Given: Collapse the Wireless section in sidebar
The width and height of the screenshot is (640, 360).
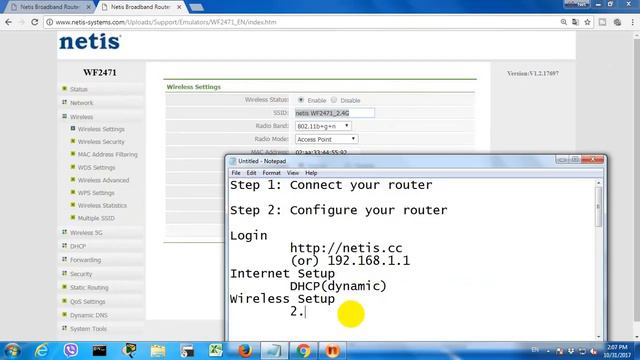Looking at the screenshot, I should (81, 117).
